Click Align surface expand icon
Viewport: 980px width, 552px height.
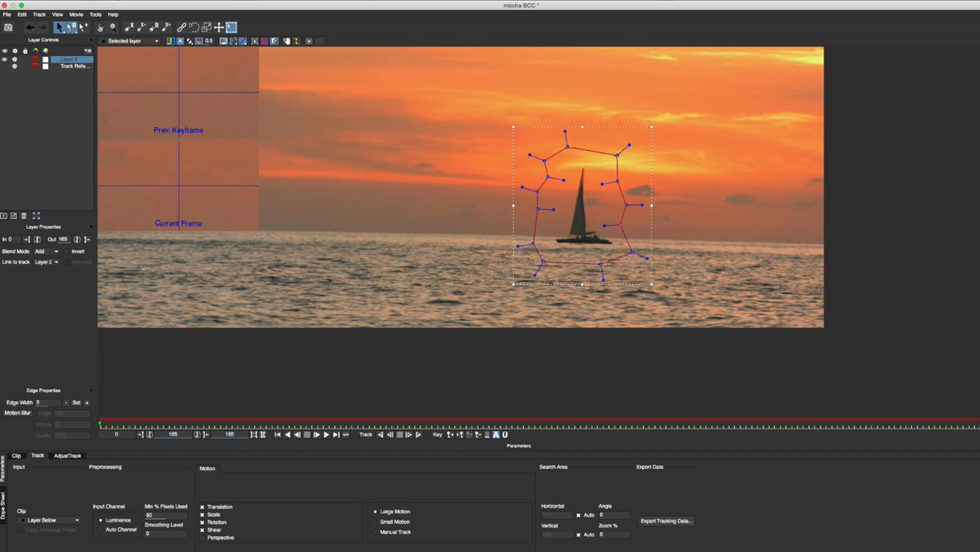click(36, 216)
